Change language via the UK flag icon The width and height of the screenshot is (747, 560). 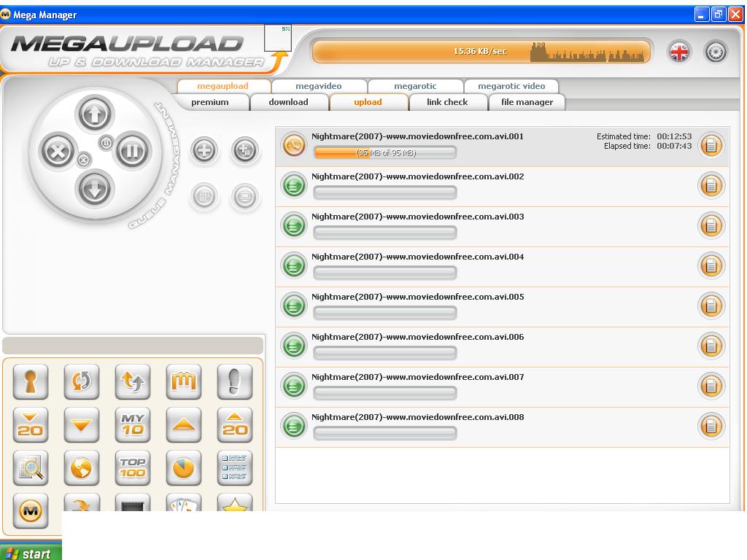pos(679,52)
